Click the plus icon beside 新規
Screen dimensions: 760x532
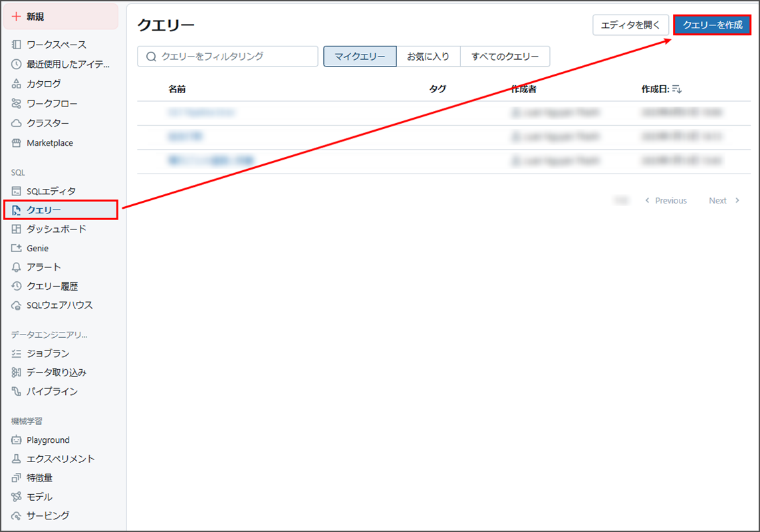(16, 17)
